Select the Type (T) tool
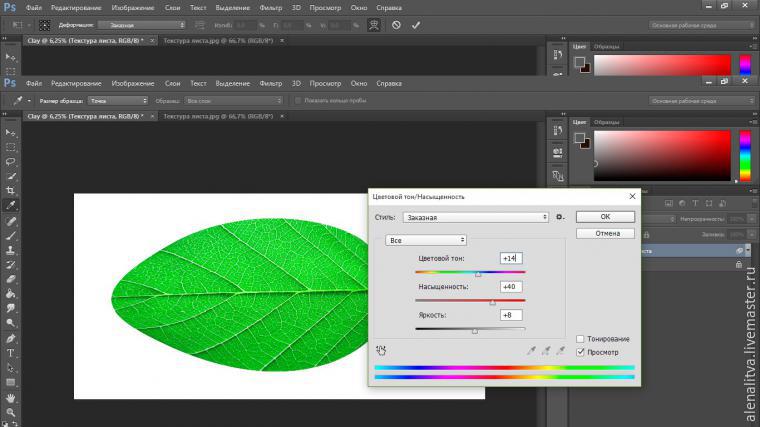The width and height of the screenshot is (760, 427). tap(11, 353)
